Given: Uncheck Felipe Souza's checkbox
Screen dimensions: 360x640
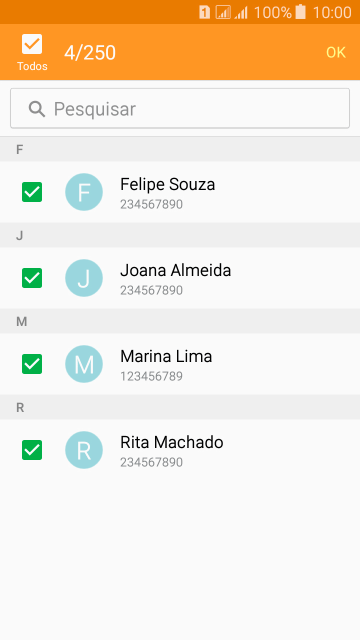Looking at the screenshot, I should coord(32,192).
